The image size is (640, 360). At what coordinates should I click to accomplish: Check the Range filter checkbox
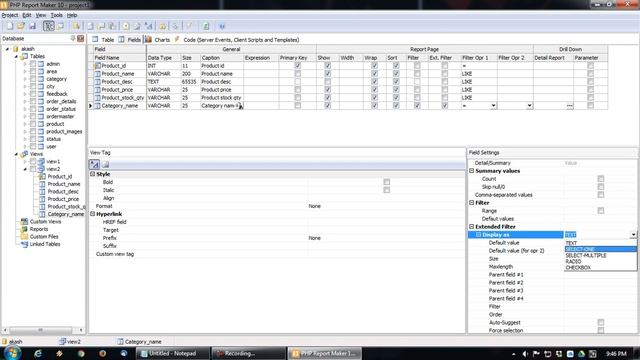[x=601, y=211]
